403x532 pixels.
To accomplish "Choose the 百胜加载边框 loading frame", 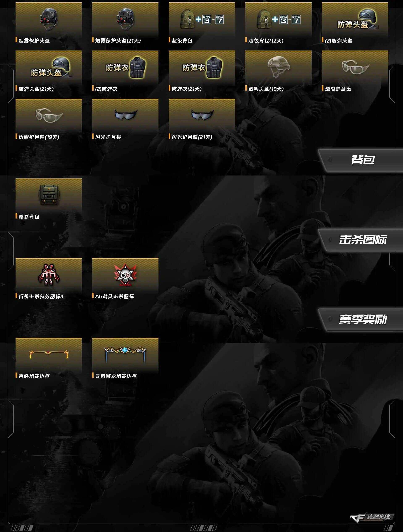I will [49, 359].
